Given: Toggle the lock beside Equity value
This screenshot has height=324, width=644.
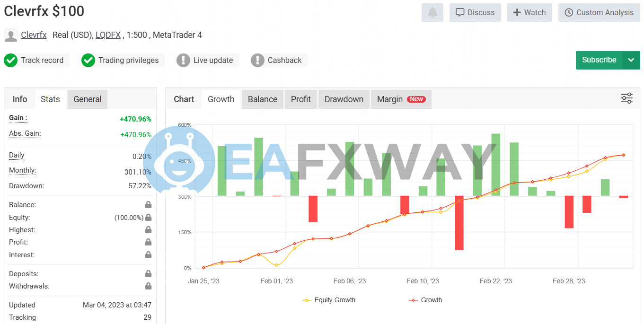Looking at the screenshot, I should [x=148, y=217].
